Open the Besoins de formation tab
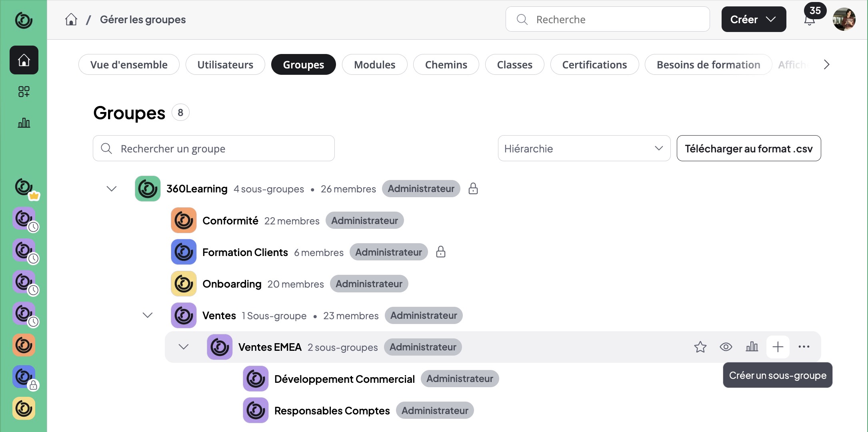The height and width of the screenshot is (432, 868). click(708, 64)
